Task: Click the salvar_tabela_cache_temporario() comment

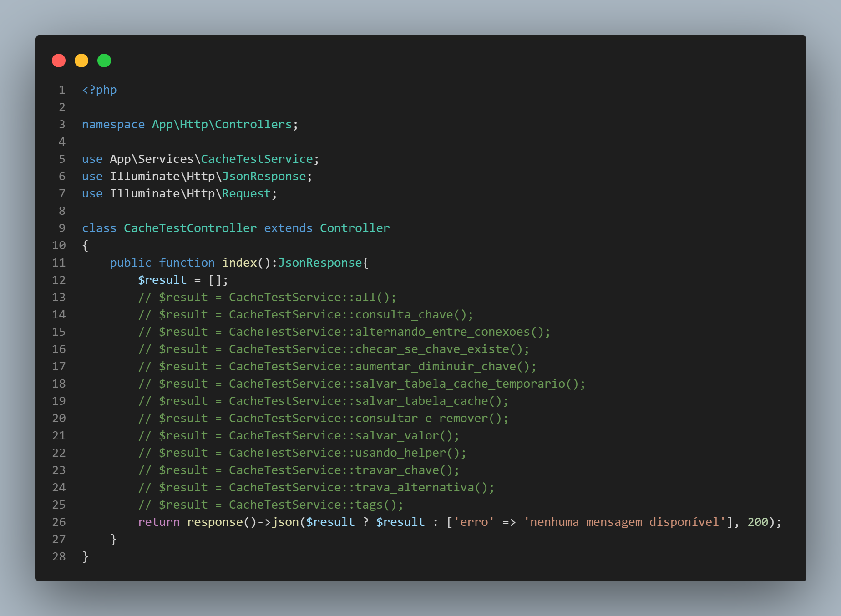Action: (x=362, y=384)
